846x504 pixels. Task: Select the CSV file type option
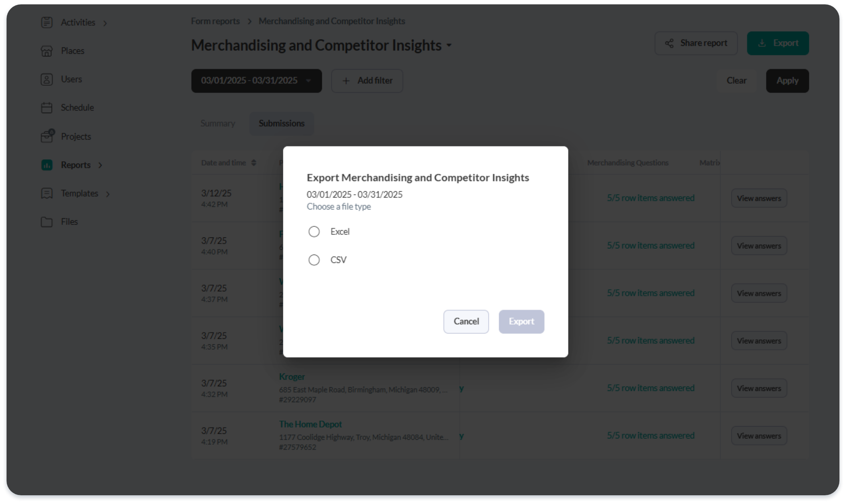pos(314,260)
